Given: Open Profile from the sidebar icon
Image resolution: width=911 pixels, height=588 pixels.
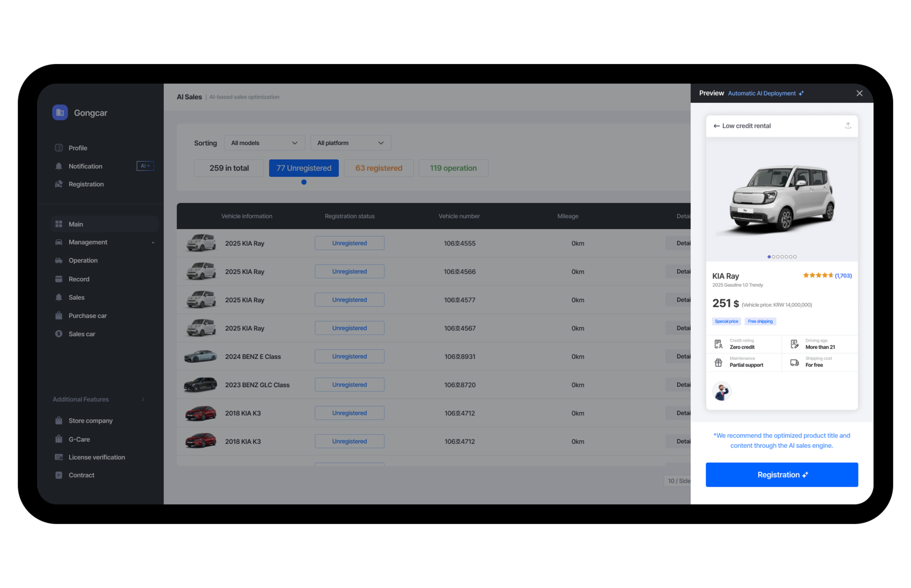Looking at the screenshot, I should tap(59, 148).
